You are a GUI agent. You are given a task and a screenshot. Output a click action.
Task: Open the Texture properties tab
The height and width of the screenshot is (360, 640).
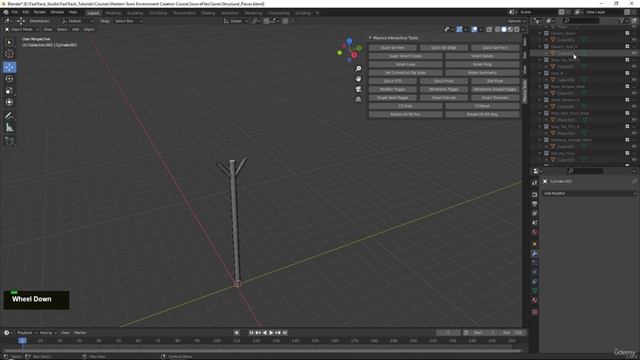(x=534, y=312)
